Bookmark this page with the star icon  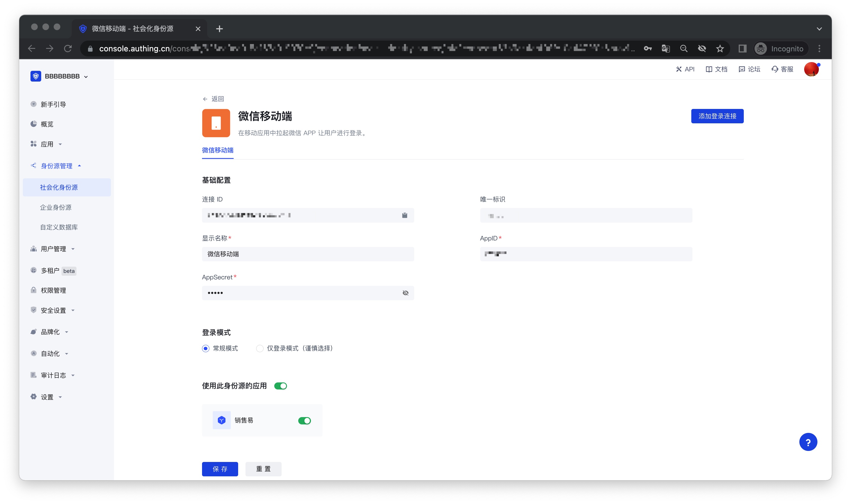coord(720,49)
